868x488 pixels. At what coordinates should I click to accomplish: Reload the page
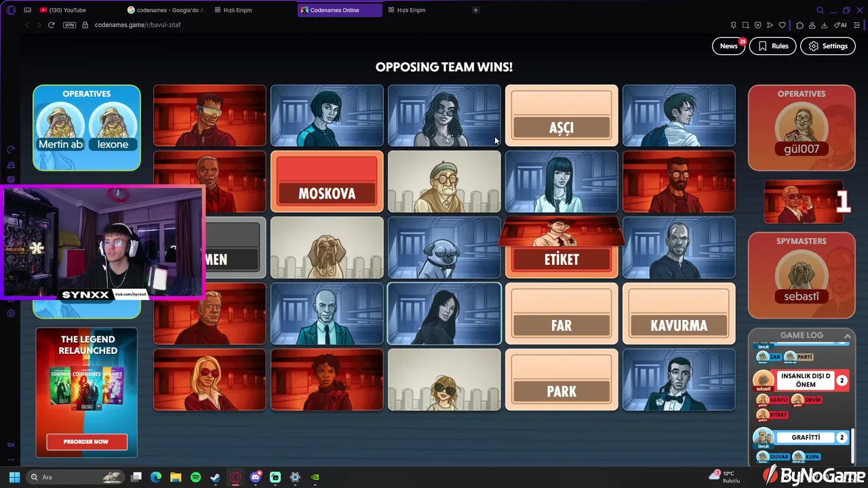tap(51, 25)
